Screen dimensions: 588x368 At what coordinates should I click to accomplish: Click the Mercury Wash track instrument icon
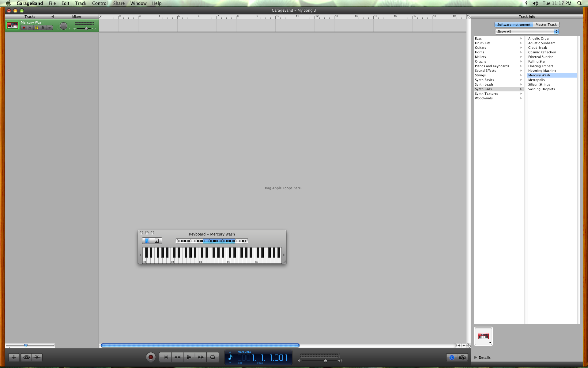(x=13, y=26)
